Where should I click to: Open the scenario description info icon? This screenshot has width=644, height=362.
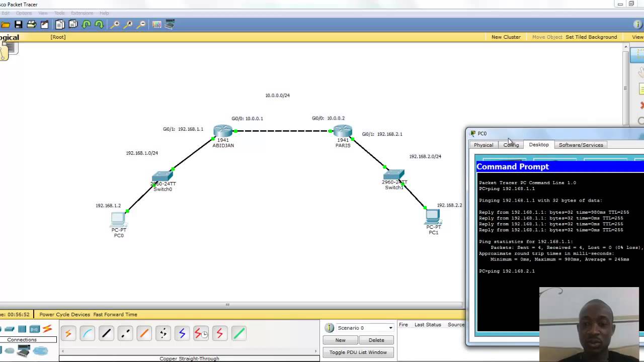330,328
